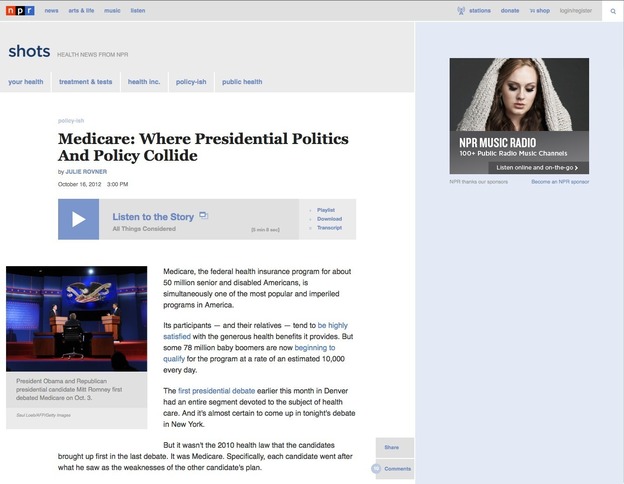
Task: Click the policy-ish category label above headline
Action: [x=71, y=121]
